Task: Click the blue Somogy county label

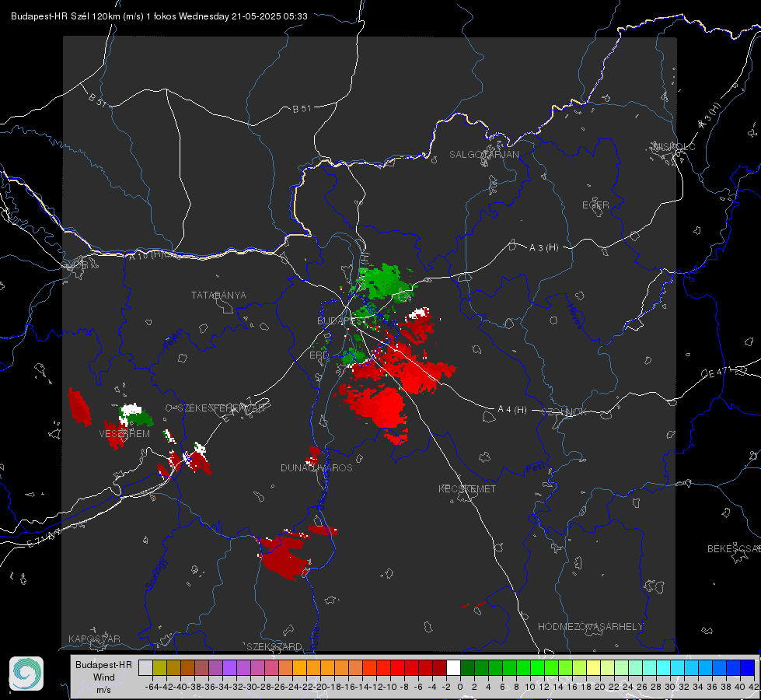Action: click(156, 573)
